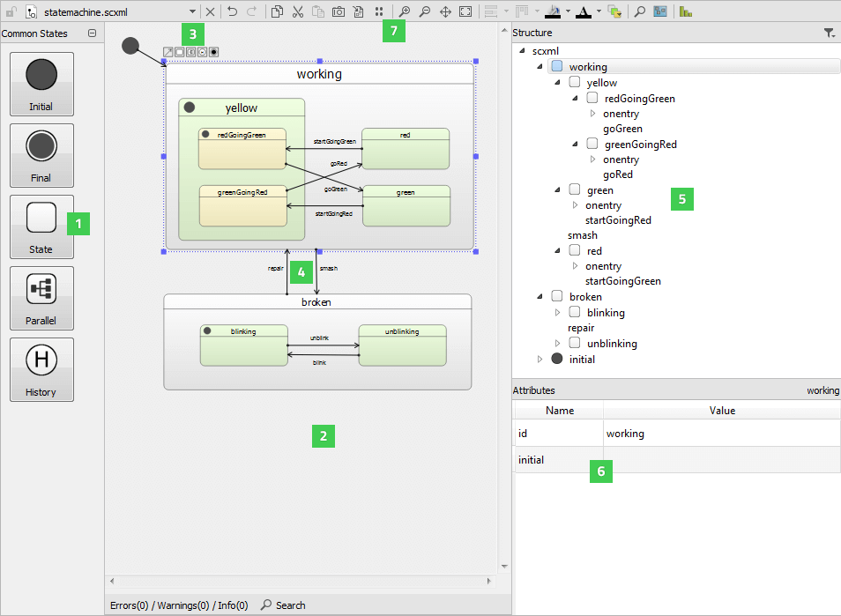Click the initial attribute value field
841x616 pixels.
[720, 460]
